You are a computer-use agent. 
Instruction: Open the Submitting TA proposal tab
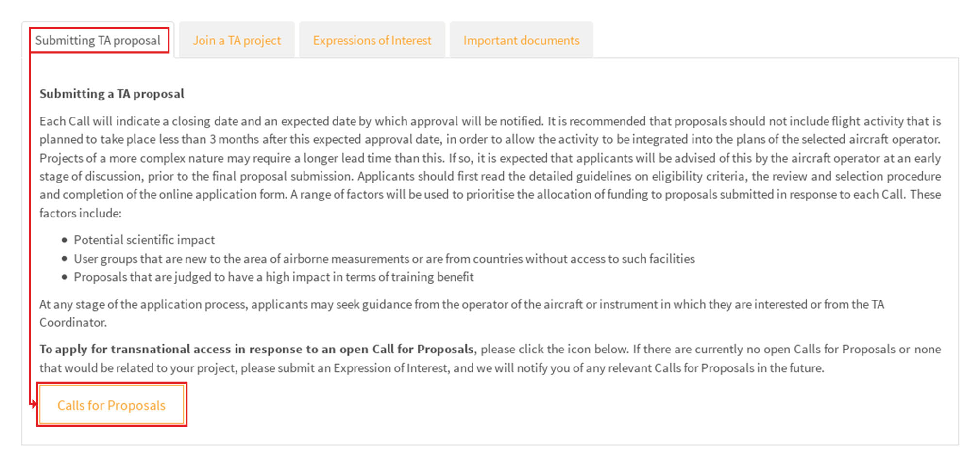click(x=98, y=40)
